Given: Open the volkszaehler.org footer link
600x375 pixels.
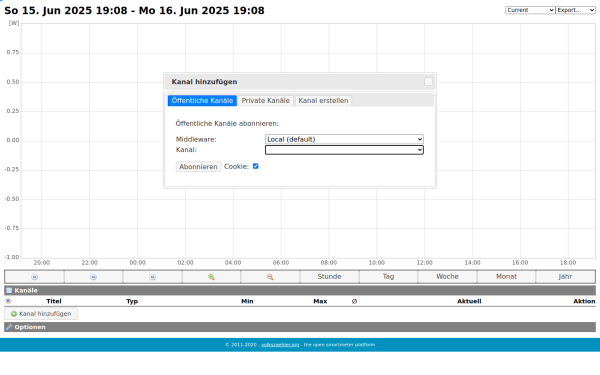Looking at the screenshot, I should coord(280,345).
